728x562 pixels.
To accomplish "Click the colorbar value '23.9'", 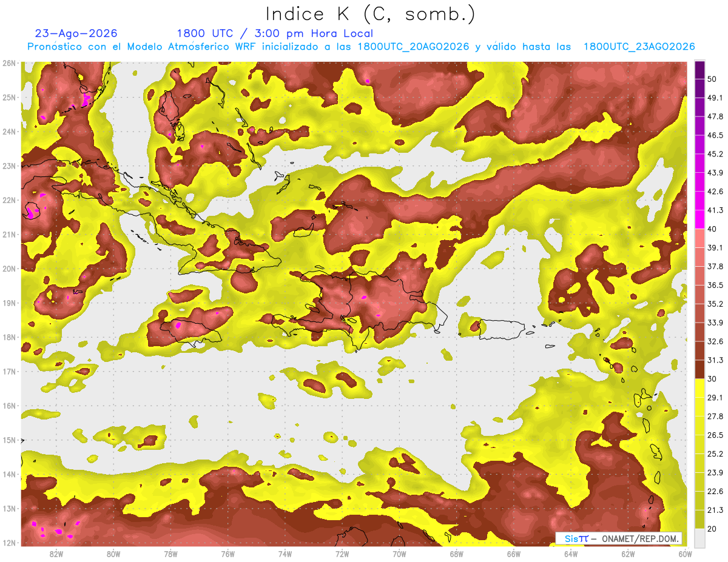I will coord(715,472).
